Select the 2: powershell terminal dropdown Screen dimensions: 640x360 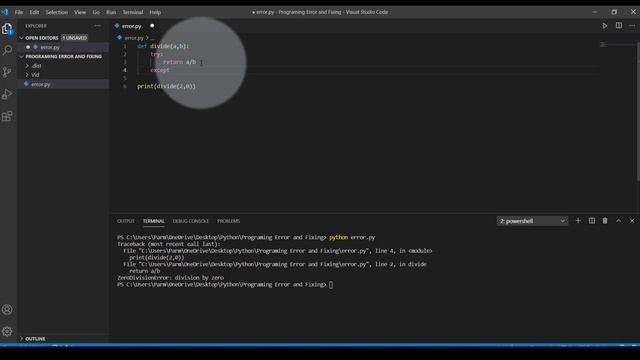[x=532, y=221]
